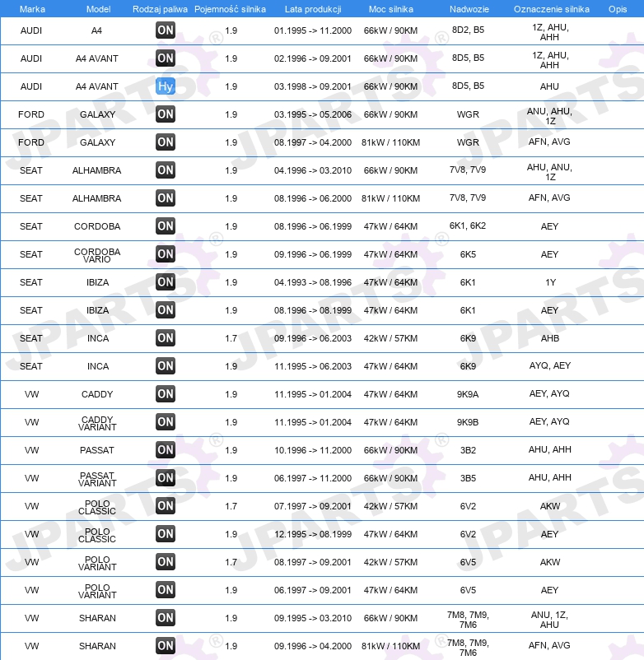
Task: Select ON badge in POLO CLASSIC 1.7 row
Action: tap(165, 506)
